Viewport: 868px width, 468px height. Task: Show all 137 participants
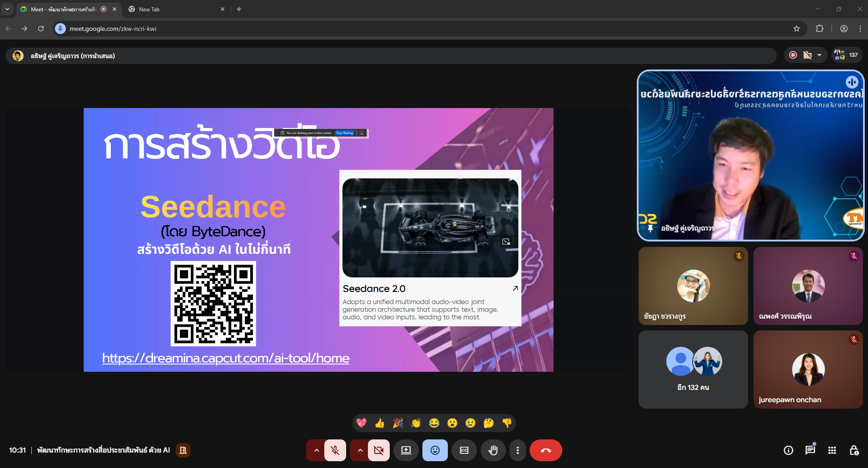pos(847,55)
